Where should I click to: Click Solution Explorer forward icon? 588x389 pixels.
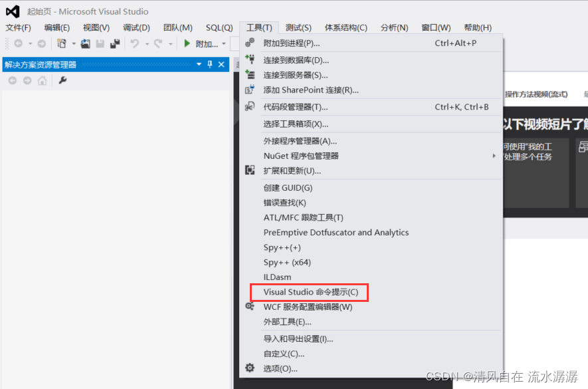tap(27, 80)
